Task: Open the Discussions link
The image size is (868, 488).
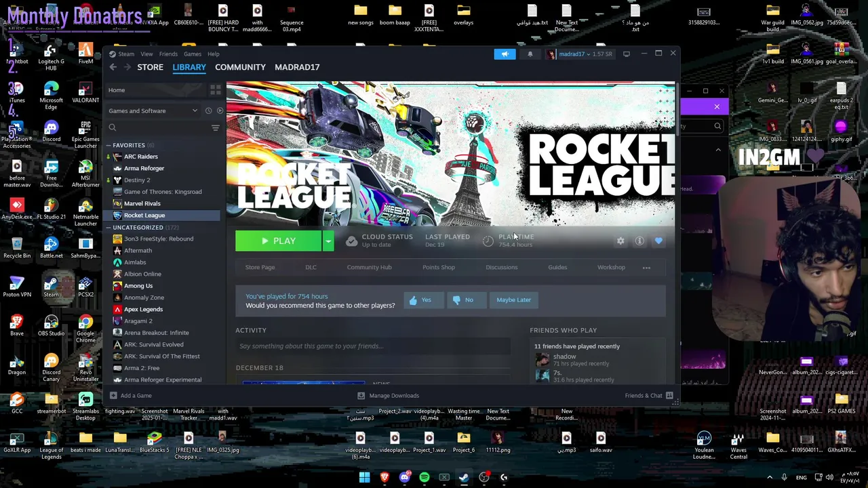Action: [x=501, y=267]
